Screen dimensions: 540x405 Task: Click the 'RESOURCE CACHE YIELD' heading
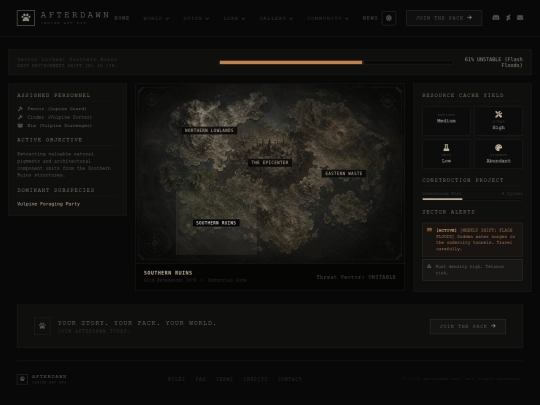pyautogui.click(x=463, y=95)
